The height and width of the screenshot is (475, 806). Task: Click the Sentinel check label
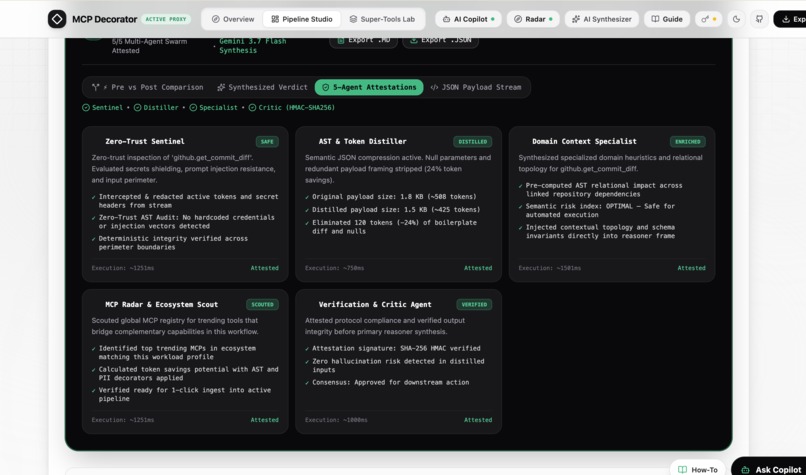click(103, 107)
